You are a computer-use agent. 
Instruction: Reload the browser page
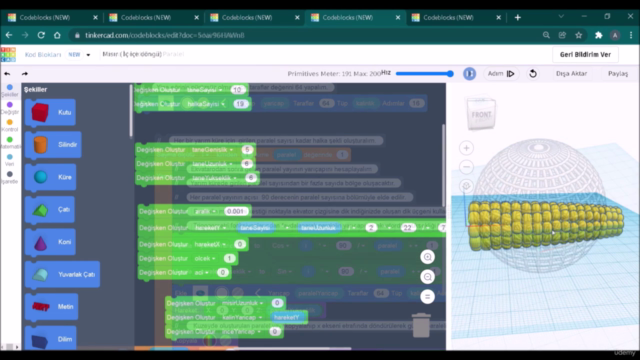tap(41, 35)
